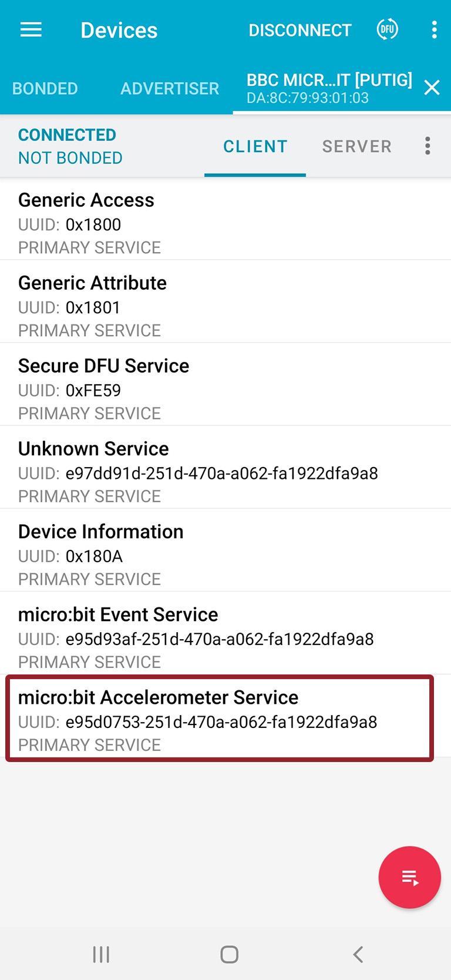Expand the micro:bit Event Service
The width and height of the screenshot is (451, 980).
(x=225, y=633)
